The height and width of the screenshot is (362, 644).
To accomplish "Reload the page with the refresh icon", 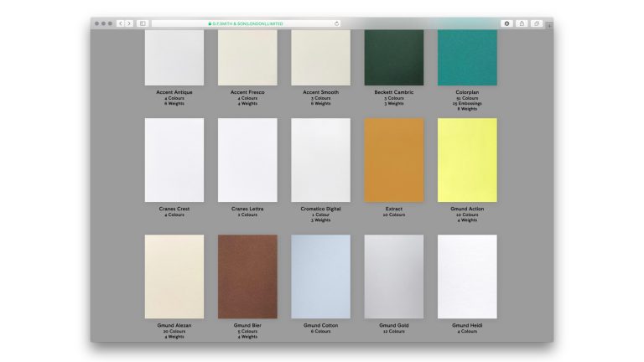I will 337,23.
